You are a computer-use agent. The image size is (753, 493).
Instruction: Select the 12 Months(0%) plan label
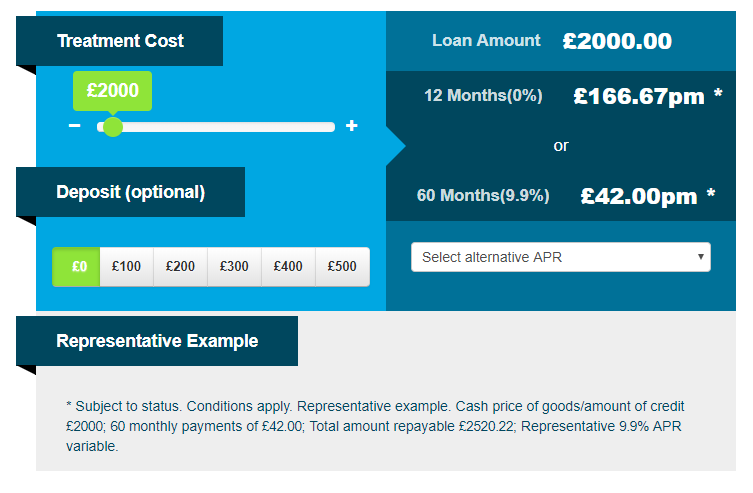click(483, 96)
